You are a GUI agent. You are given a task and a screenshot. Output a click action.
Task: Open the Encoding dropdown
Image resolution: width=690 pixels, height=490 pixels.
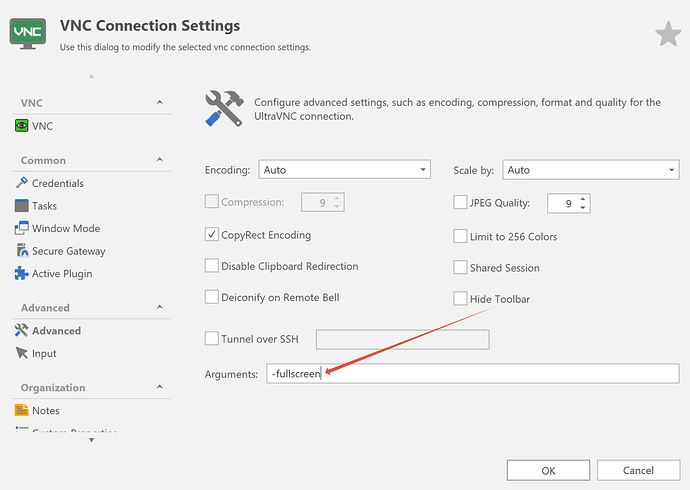point(344,170)
